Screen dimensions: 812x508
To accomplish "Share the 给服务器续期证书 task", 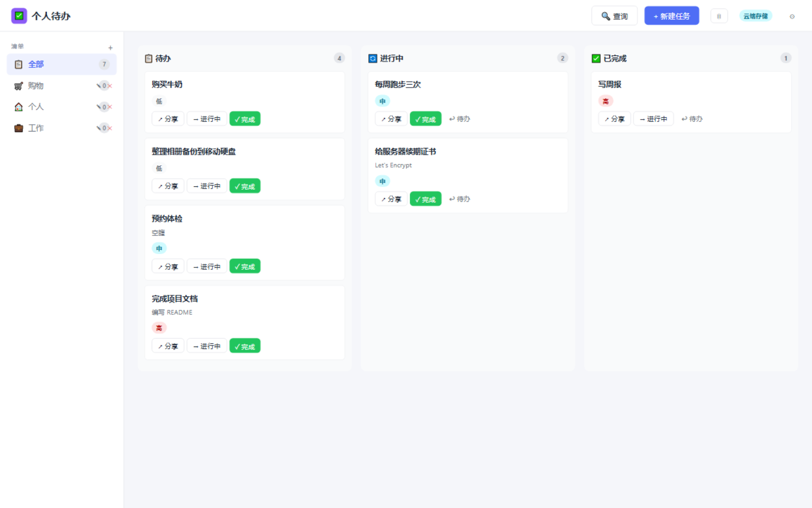I will coord(391,199).
